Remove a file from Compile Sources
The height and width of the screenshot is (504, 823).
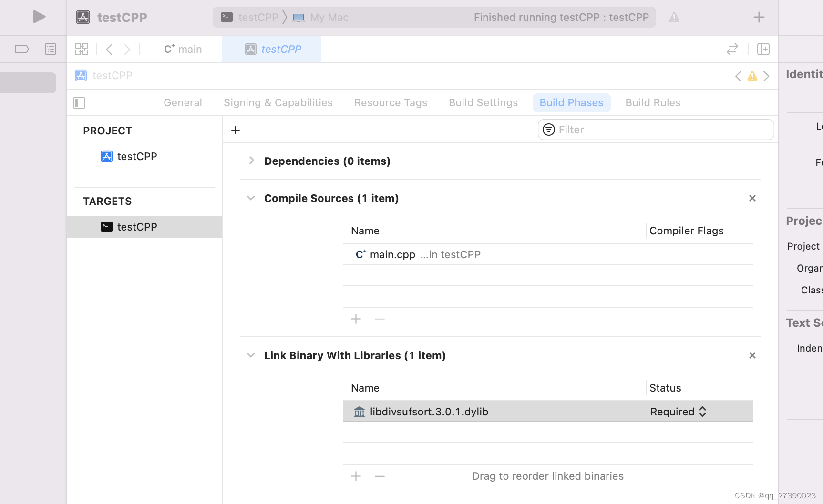pyautogui.click(x=380, y=319)
